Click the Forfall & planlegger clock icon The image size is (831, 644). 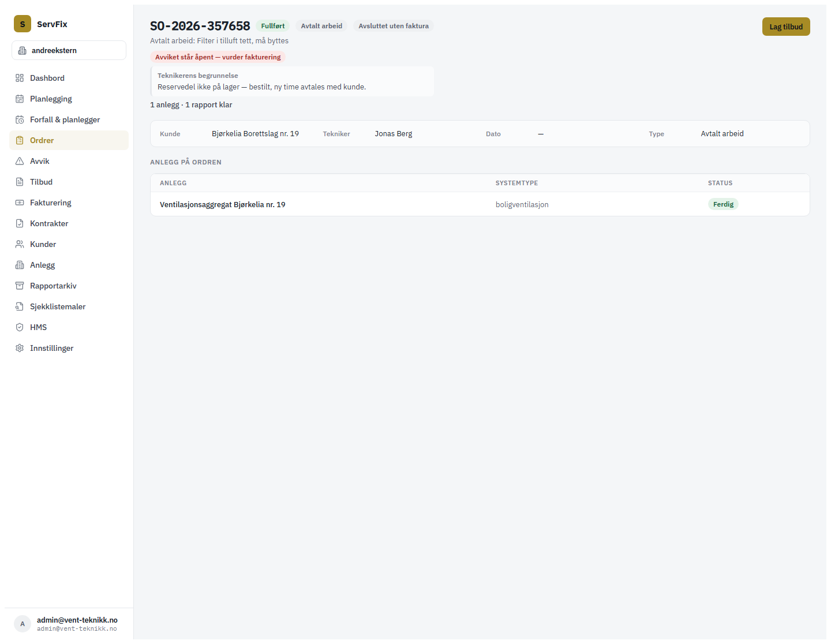click(20, 119)
